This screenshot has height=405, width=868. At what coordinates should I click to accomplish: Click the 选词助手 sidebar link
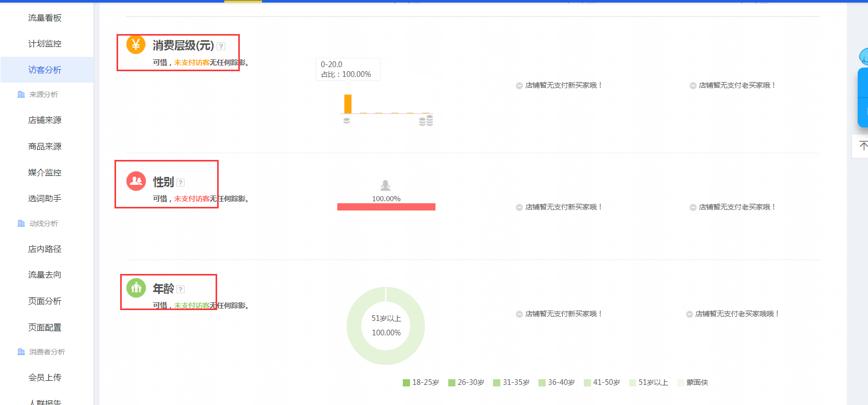pyautogui.click(x=45, y=198)
